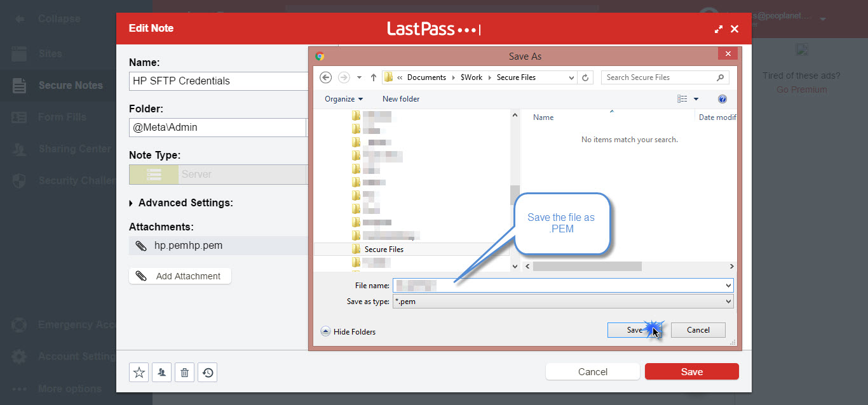
Task: Open the Save as type dropdown
Action: tap(728, 302)
